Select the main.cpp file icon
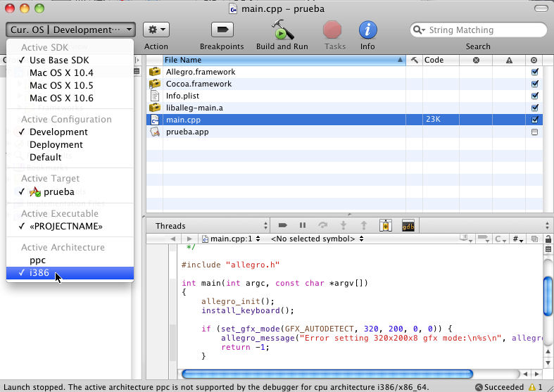Image resolution: width=554 pixels, height=392 pixels. coord(155,120)
